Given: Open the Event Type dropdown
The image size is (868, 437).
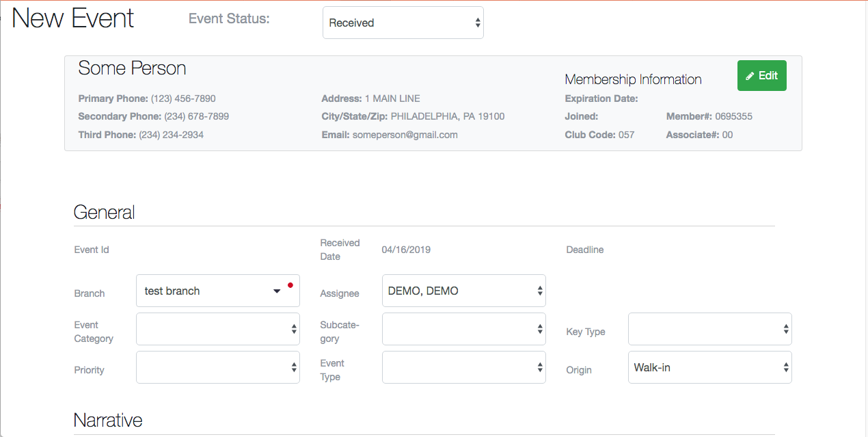Looking at the screenshot, I should click(463, 367).
